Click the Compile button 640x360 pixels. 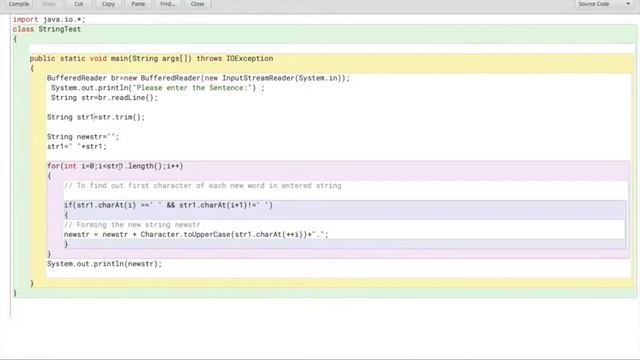(x=19, y=4)
